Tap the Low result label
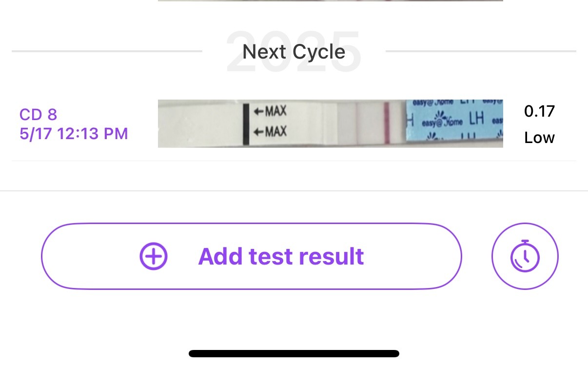The height and width of the screenshot is (369, 588). pyautogui.click(x=539, y=138)
